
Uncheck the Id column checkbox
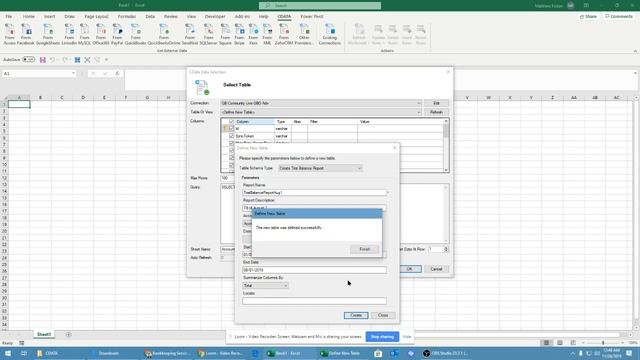[x=231, y=129]
